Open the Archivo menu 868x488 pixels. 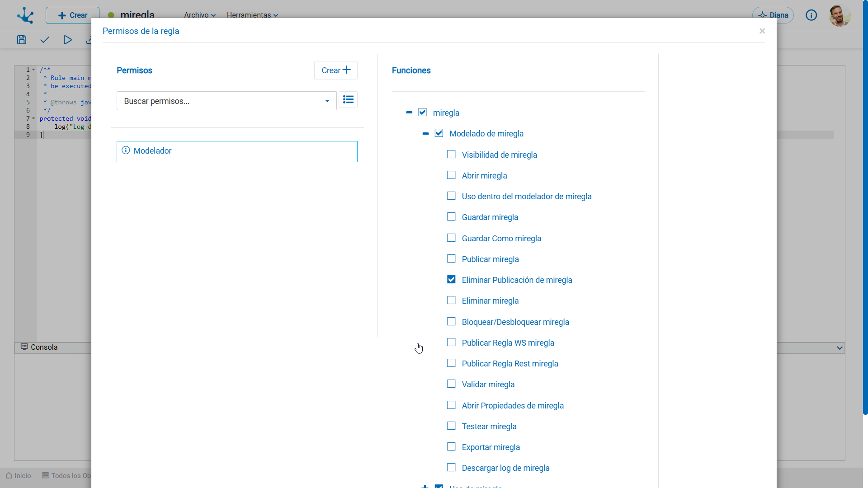[x=200, y=15]
